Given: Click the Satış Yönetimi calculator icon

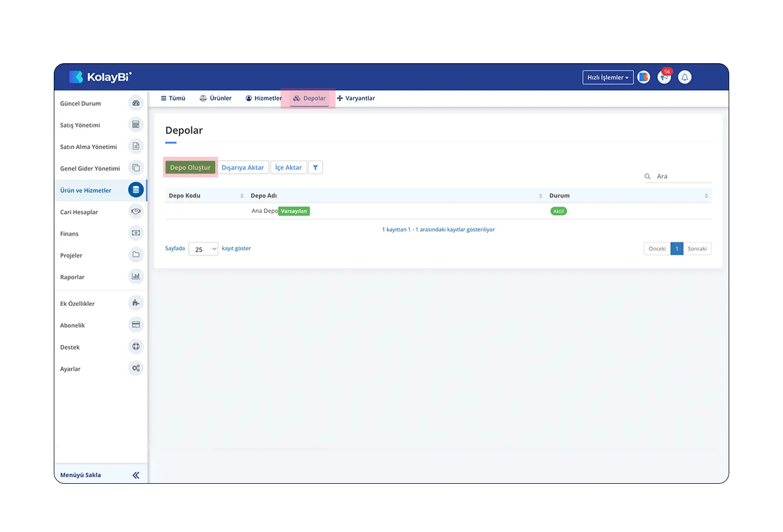Looking at the screenshot, I should coord(136,125).
